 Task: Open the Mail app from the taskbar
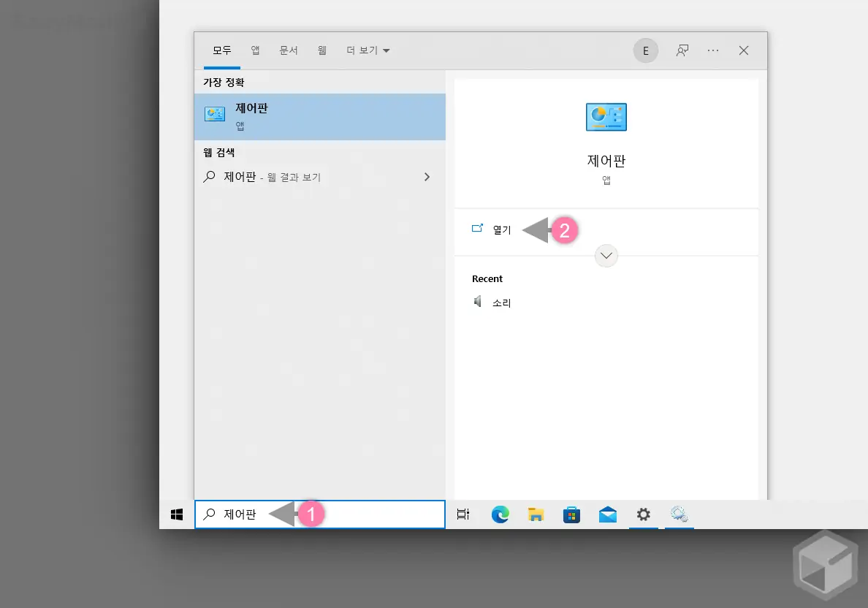(x=607, y=514)
